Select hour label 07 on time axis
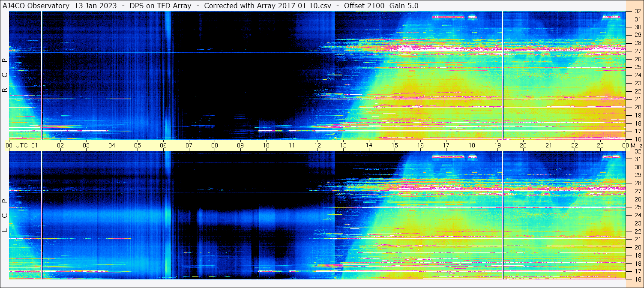Screen dimensions: 644x288 tap(189, 145)
